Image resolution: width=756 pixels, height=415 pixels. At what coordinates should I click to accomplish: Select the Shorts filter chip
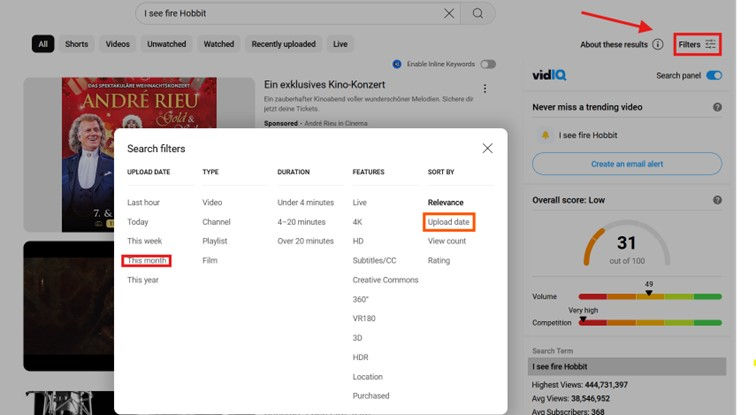[x=77, y=44]
